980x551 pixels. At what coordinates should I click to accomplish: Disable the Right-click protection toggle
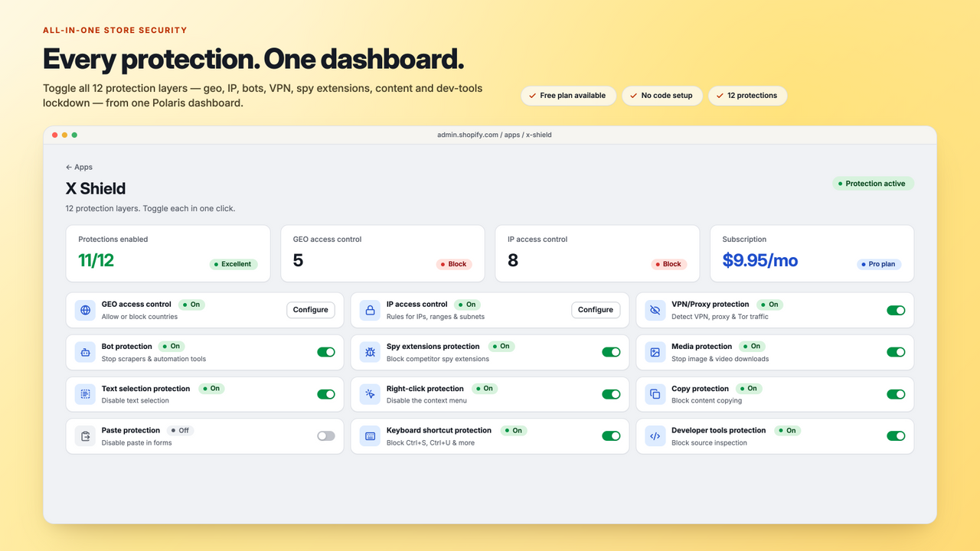611,394
